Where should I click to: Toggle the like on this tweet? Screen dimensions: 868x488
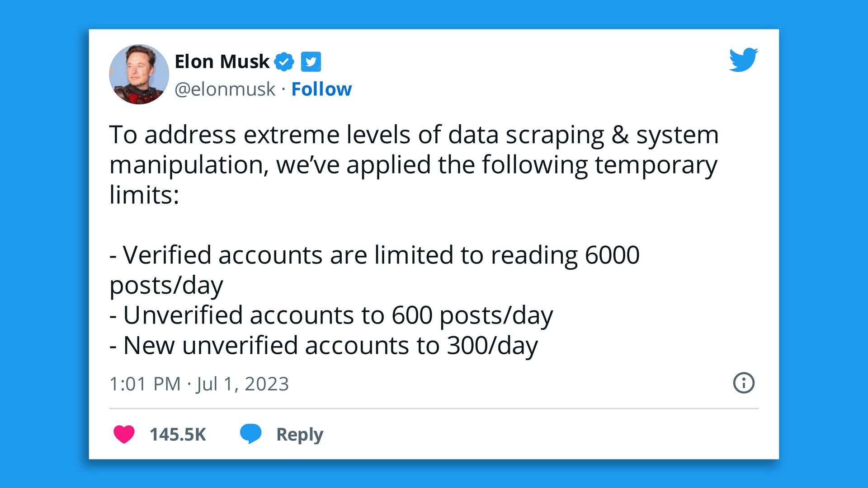[x=124, y=434]
